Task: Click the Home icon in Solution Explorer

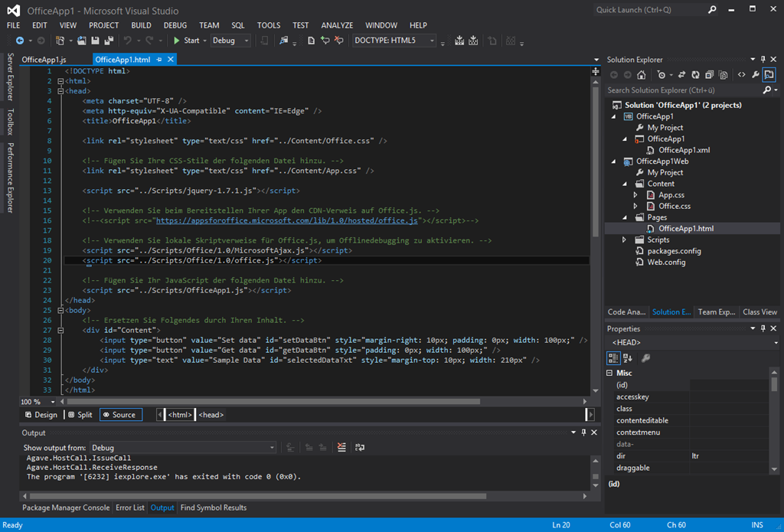Action: point(641,75)
